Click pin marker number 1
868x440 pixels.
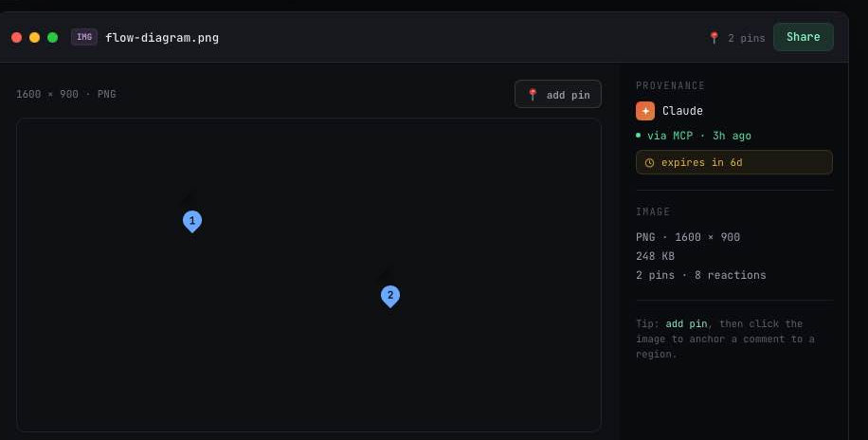click(192, 221)
